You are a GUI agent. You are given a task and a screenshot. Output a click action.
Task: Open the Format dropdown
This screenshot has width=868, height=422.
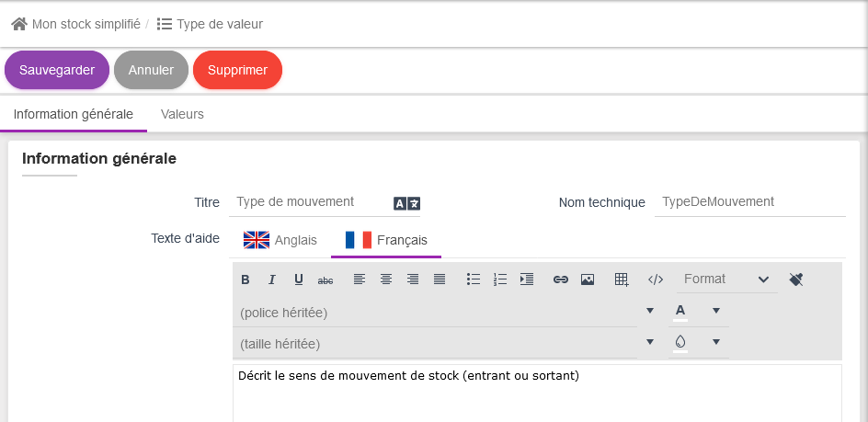(726, 279)
